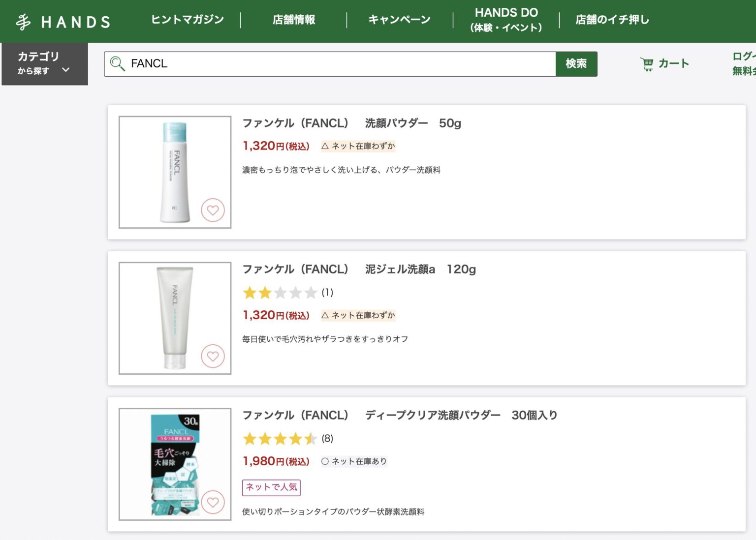Open the キャンペーン menu item
The height and width of the screenshot is (540, 756).
(x=399, y=19)
